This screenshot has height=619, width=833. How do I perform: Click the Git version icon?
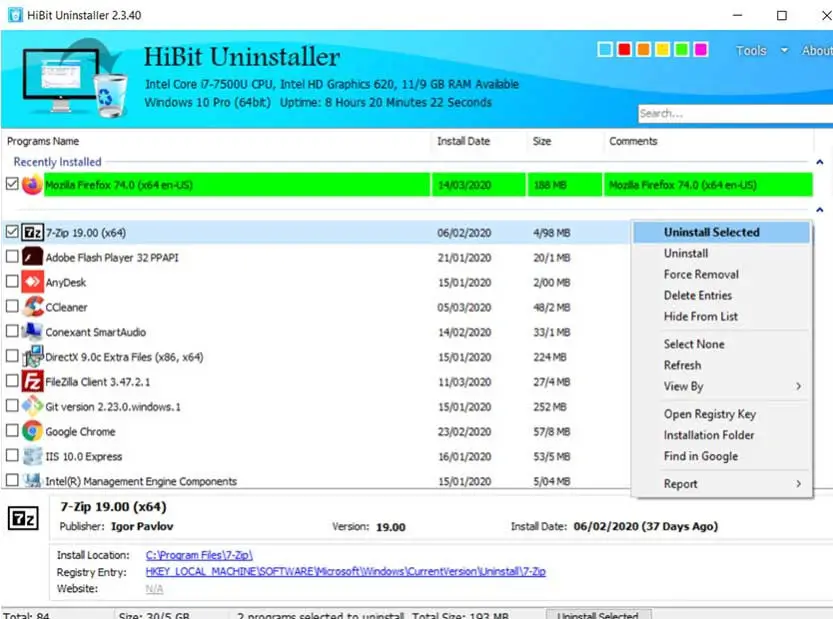tap(32, 406)
